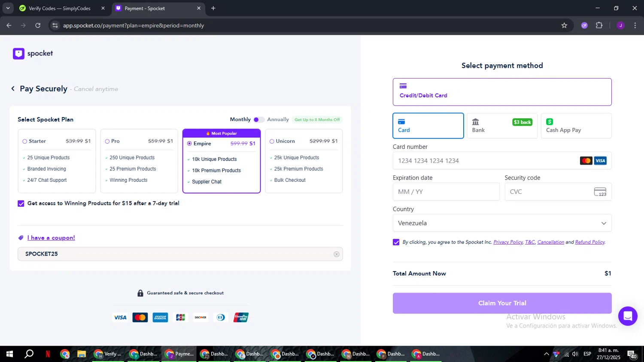This screenshot has height=362, width=644.
Task: Click the UnionPay footer logo
Action: click(241, 317)
